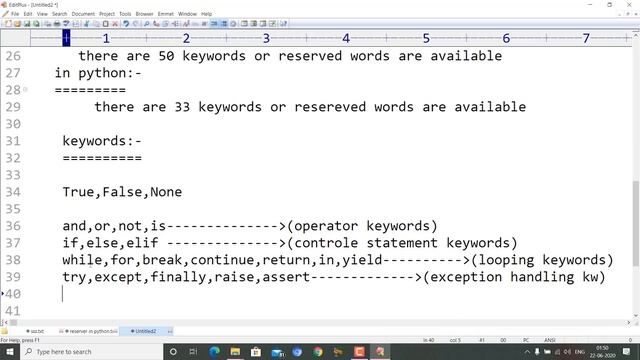Screen dimensions: 640x360
Task: Click the vertical scrollbar thumb
Action: coord(636,222)
